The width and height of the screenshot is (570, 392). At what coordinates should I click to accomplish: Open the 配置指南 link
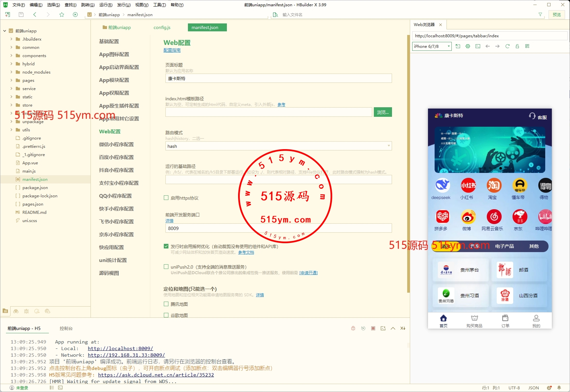pos(172,50)
